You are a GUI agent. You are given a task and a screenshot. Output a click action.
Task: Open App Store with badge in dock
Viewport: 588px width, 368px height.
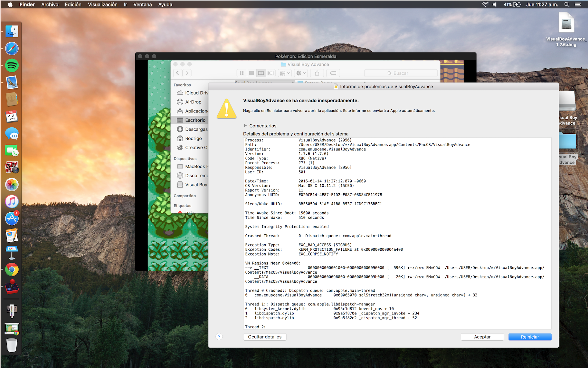coord(12,218)
